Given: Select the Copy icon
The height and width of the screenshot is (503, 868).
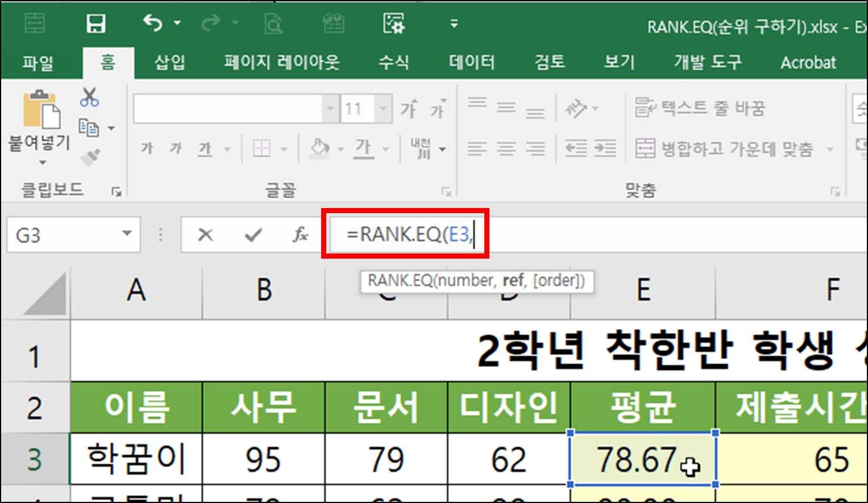Looking at the screenshot, I should 89,126.
